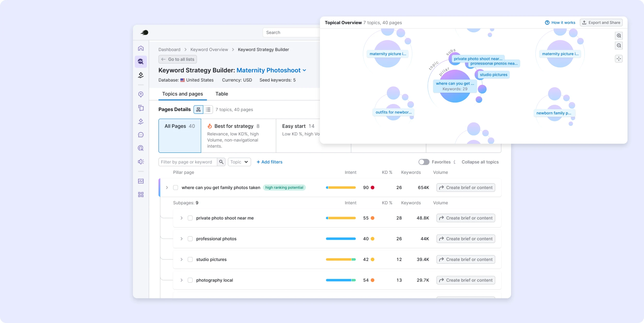Click the Filter by page or keyword field
The width and height of the screenshot is (644, 323).
[188, 162]
